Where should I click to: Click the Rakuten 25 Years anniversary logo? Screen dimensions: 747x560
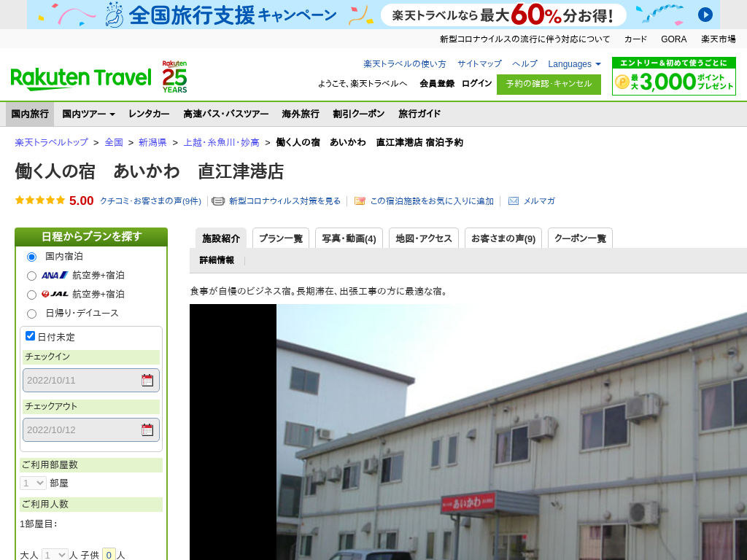point(174,77)
